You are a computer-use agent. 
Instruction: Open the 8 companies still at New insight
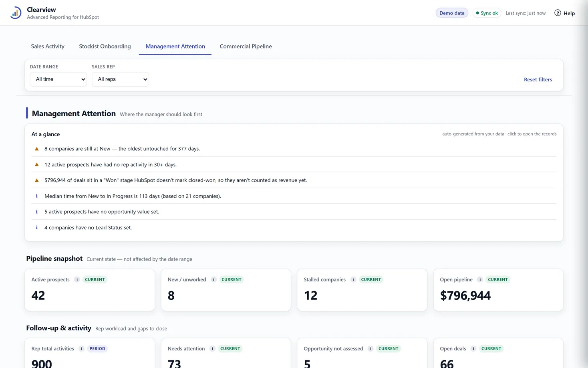click(294, 149)
